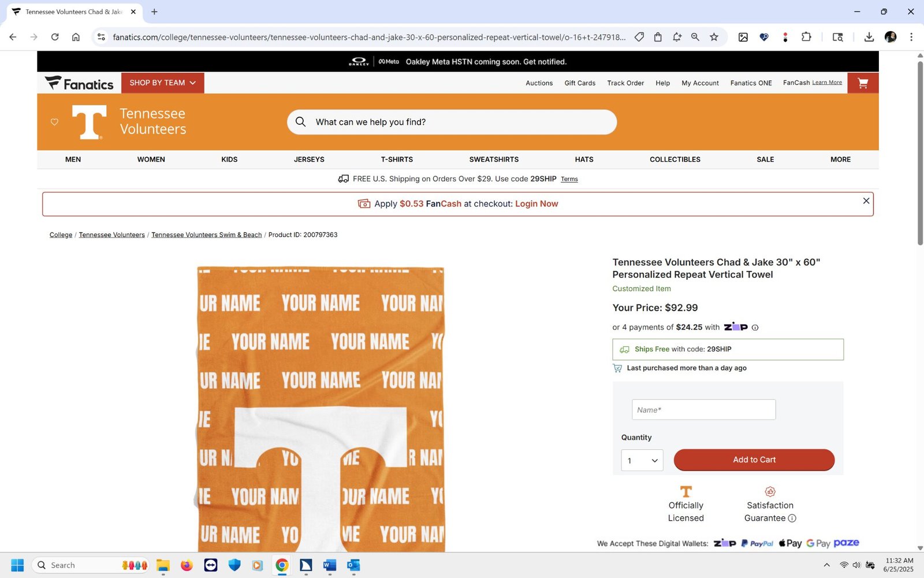Open MEN category menu
This screenshot has height=578, width=924.
[x=73, y=160]
